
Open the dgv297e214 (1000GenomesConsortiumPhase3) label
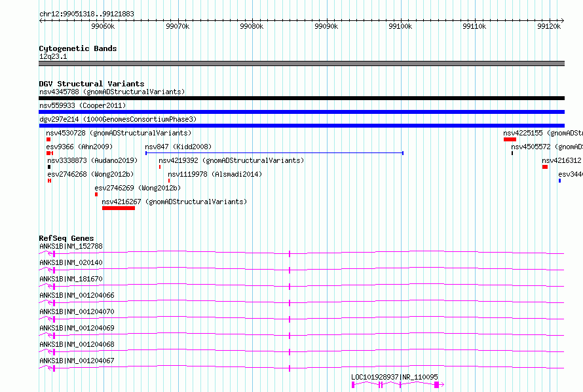click(118, 119)
